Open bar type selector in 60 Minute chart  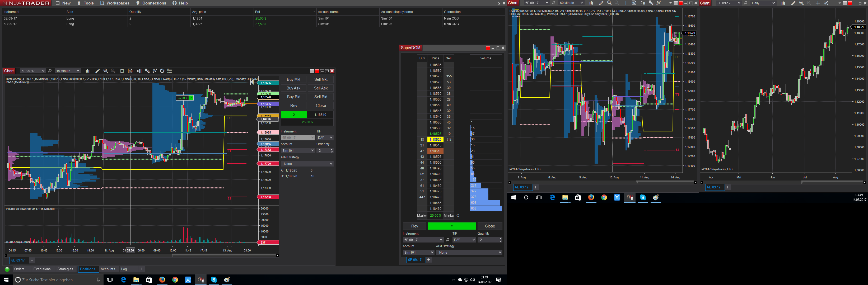(591, 3)
